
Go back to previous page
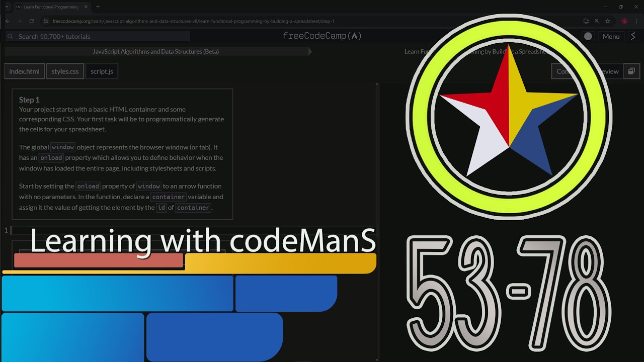click(x=8, y=21)
